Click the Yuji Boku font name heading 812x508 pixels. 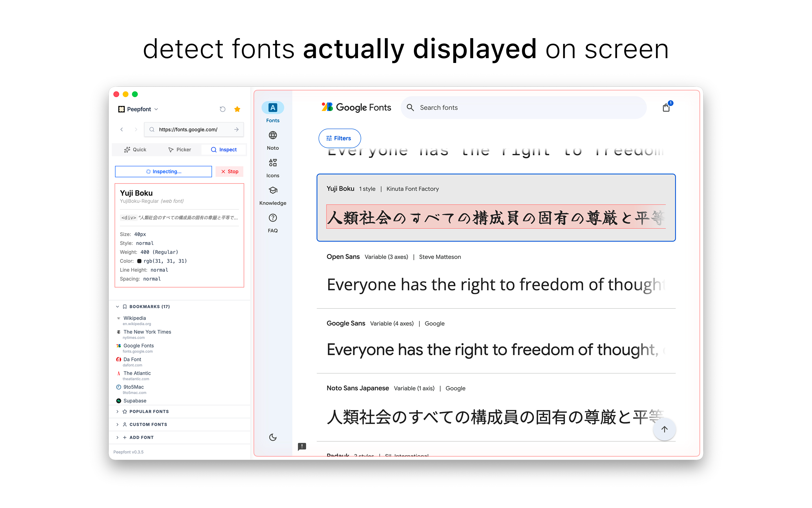[136, 193]
